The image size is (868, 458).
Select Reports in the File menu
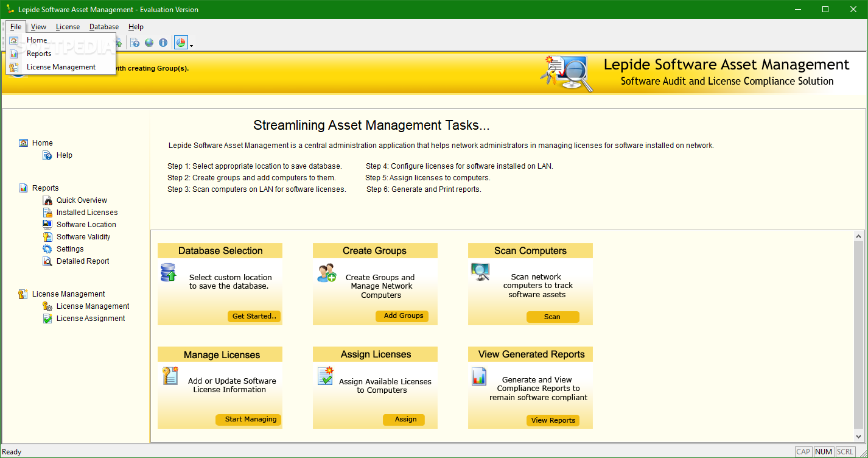pyautogui.click(x=61, y=54)
